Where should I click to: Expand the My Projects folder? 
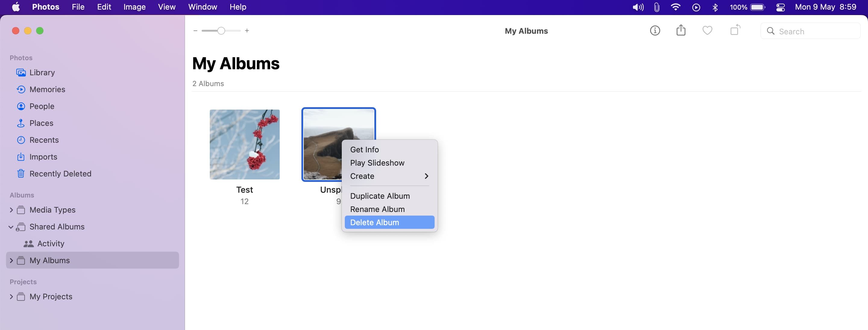coord(11,297)
